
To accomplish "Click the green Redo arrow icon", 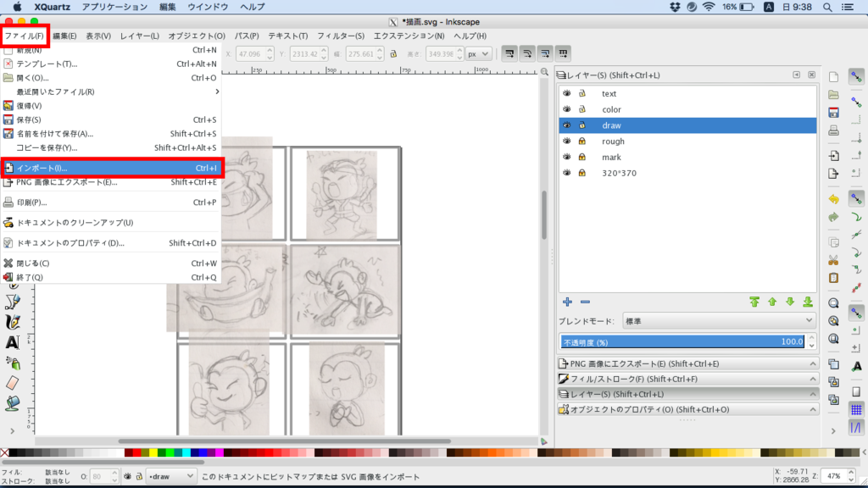I will (834, 217).
